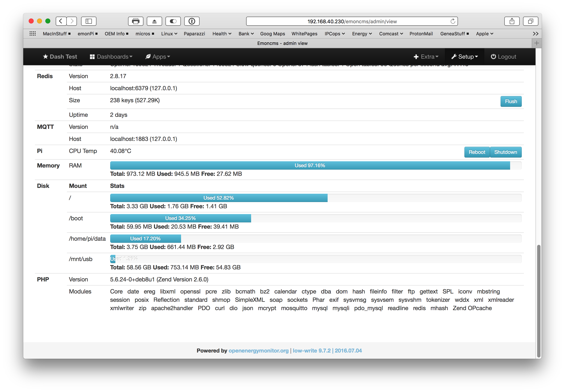Viewport: 565px width, 392px height.
Task: Open the Extra menu
Action: point(426,57)
